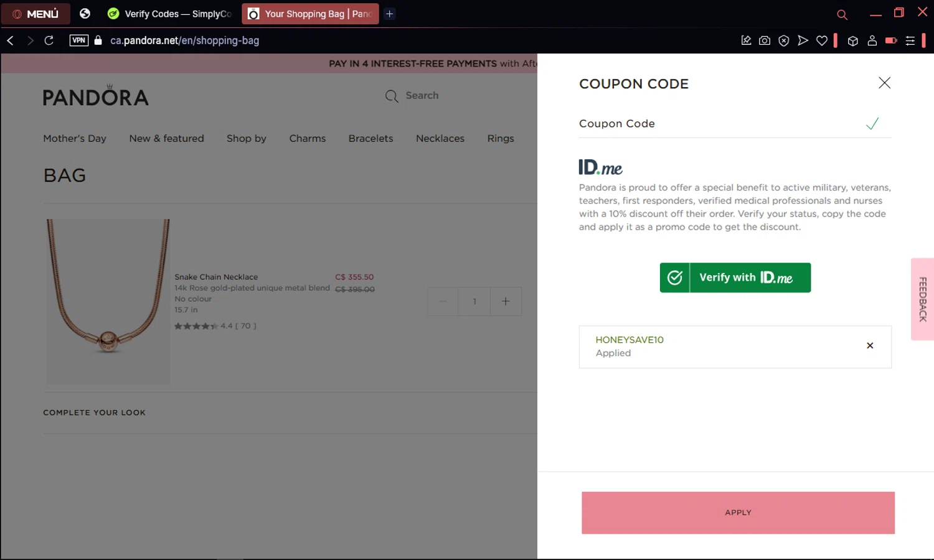Switch to the Verify Codes SimplyCodes tab
This screenshot has height=560, width=934.
pos(171,14)
